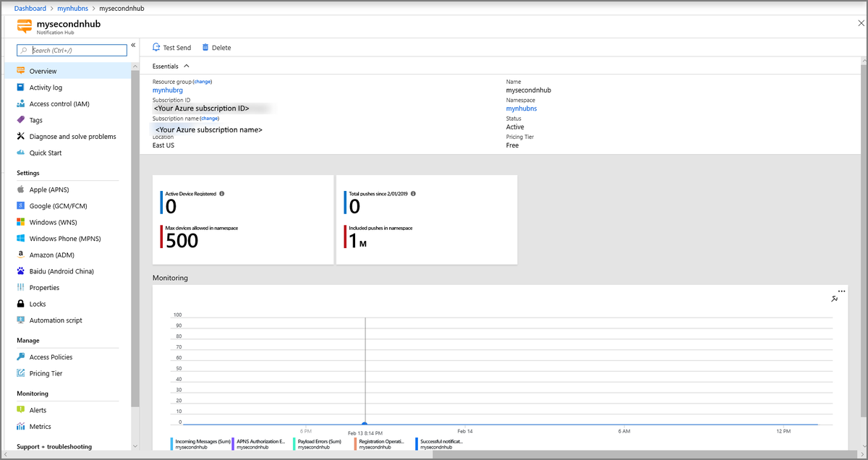Click the Apple (APNS) logo icon
This screenshot has height=460, width=868.
click(21, 189)
